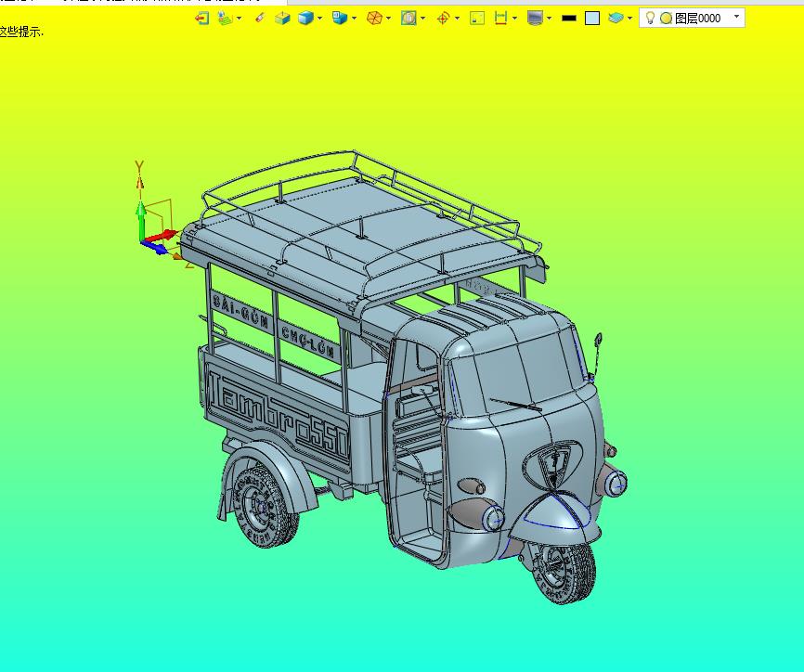
Task: Click the gray monitor display icon
Action: (x=535, y=18)
